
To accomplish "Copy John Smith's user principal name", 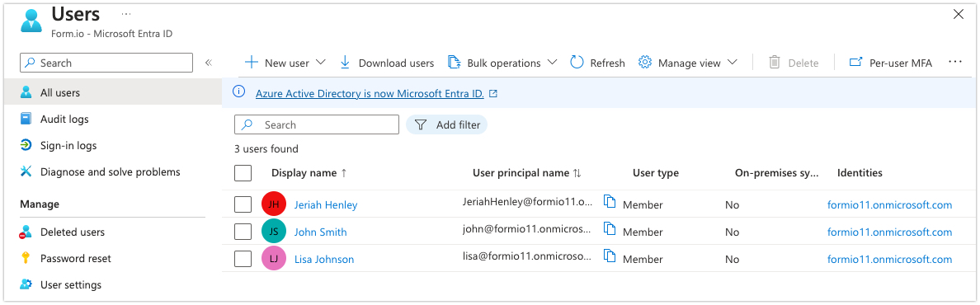I will click(x=610, y=229).
